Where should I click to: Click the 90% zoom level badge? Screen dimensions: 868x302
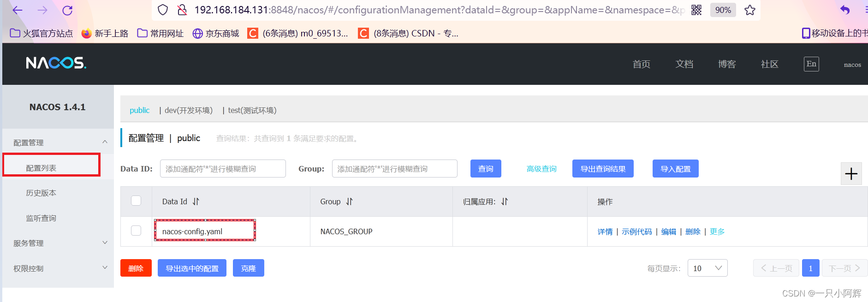pos(723,10)
